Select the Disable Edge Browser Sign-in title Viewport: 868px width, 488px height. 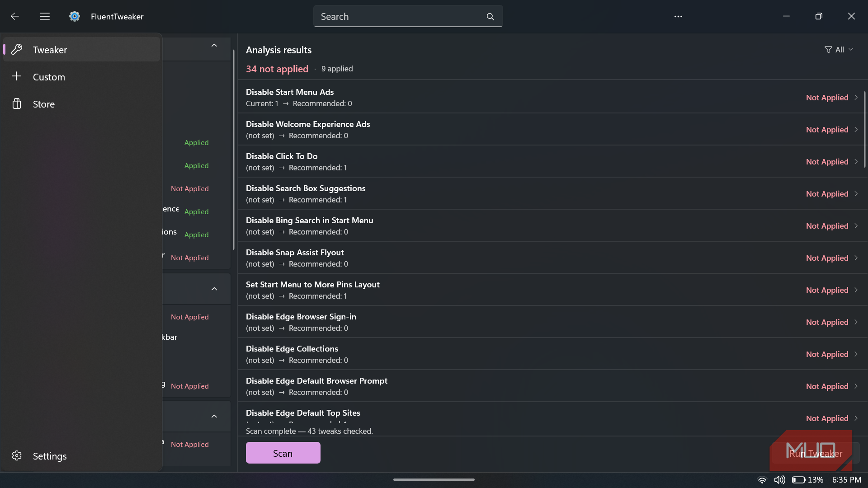301,316
